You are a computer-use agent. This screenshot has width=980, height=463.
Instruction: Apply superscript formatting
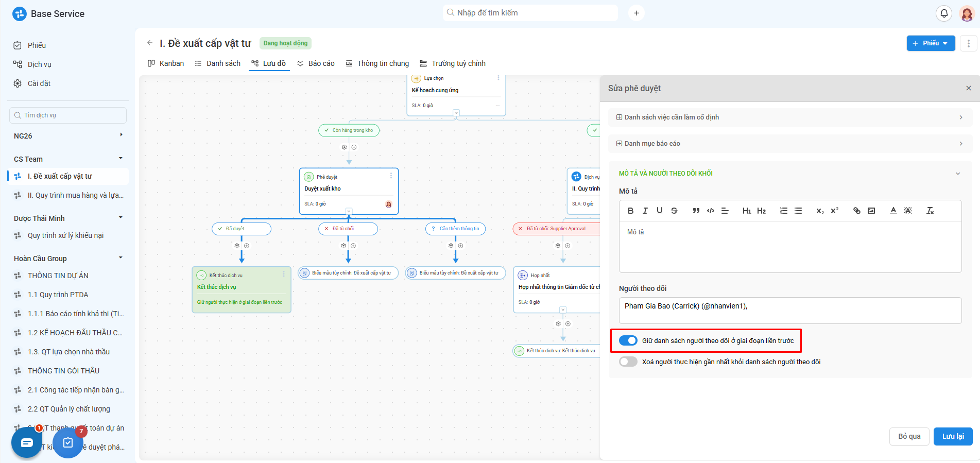pyautogui.click(x=835, y=211)
